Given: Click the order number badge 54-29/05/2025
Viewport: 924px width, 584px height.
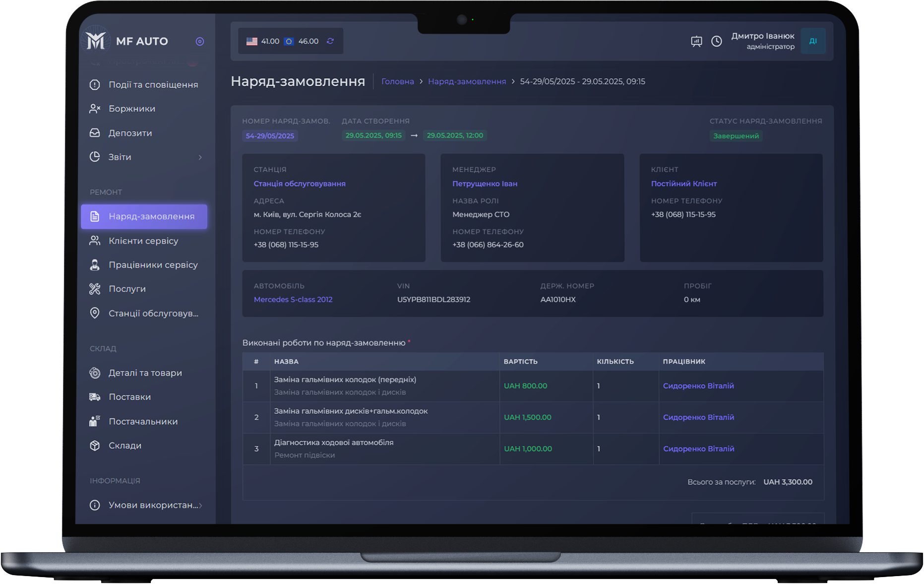Looking at the screenshot, I should coord(270,136).
